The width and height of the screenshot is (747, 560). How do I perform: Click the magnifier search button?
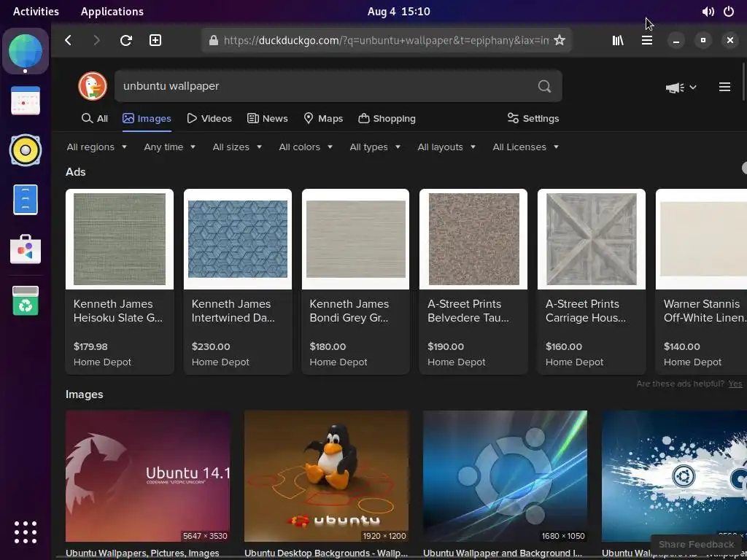pyautogui.click(x=544, y=86)
